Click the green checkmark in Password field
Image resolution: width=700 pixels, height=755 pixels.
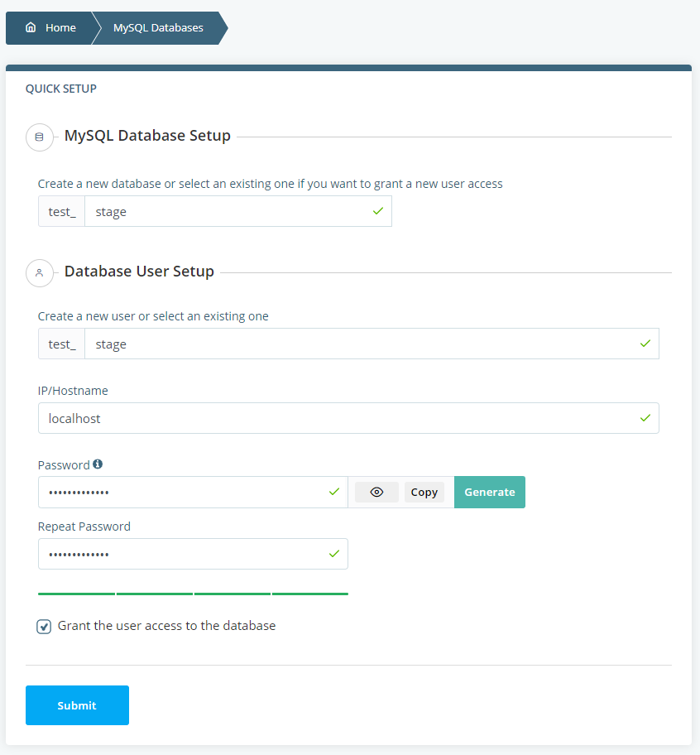(333, 492)
